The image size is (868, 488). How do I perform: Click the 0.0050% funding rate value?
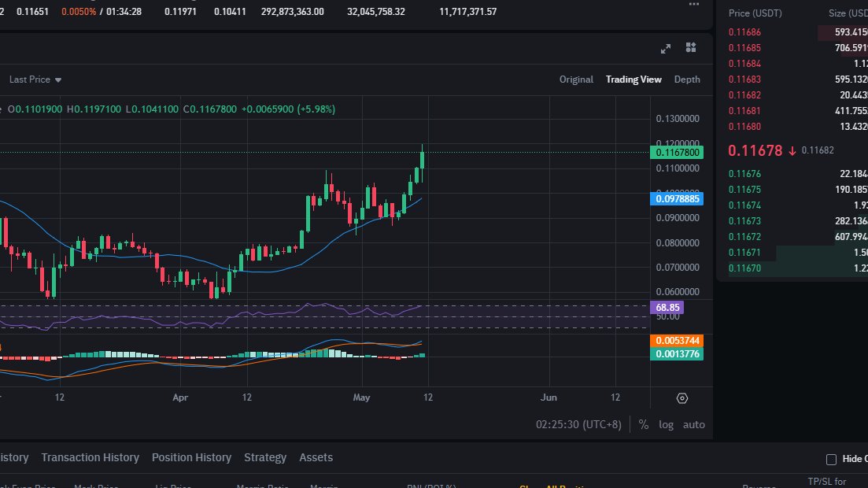[79, 12]
